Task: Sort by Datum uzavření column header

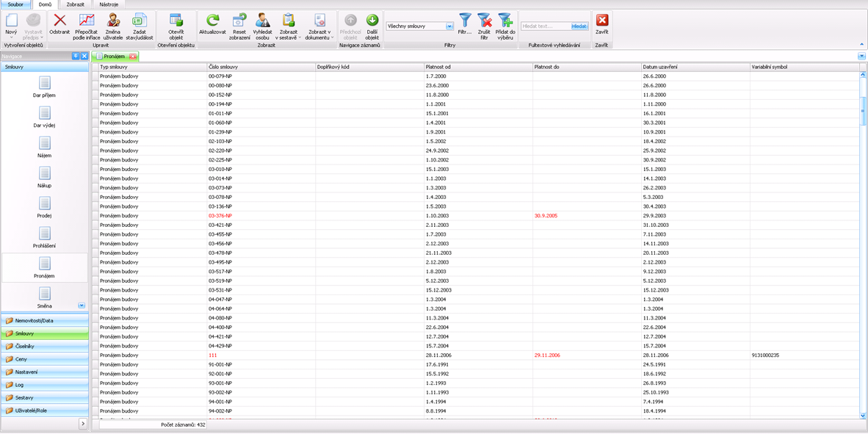Action: [x=695, y=66]
